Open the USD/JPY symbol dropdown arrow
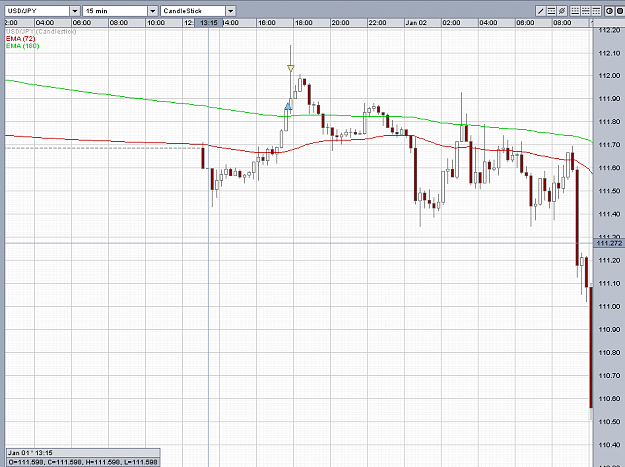This screenshot has width=625, height=467. pos(75,11)
